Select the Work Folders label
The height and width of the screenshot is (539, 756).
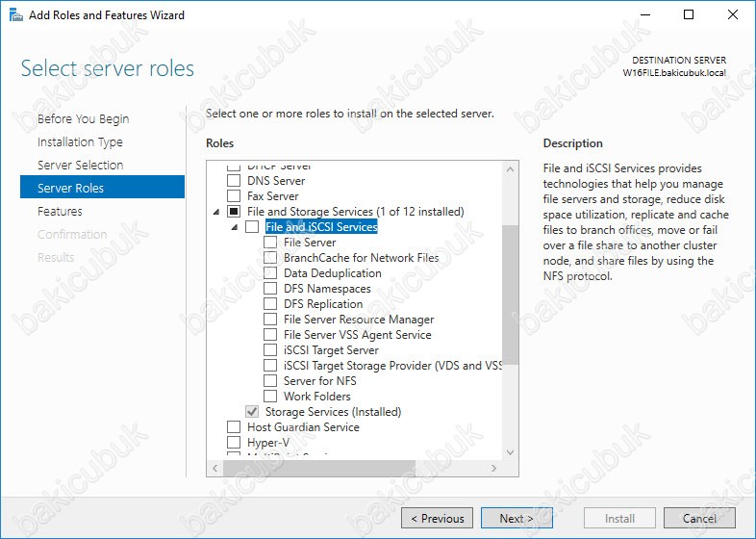pos(316,397)
